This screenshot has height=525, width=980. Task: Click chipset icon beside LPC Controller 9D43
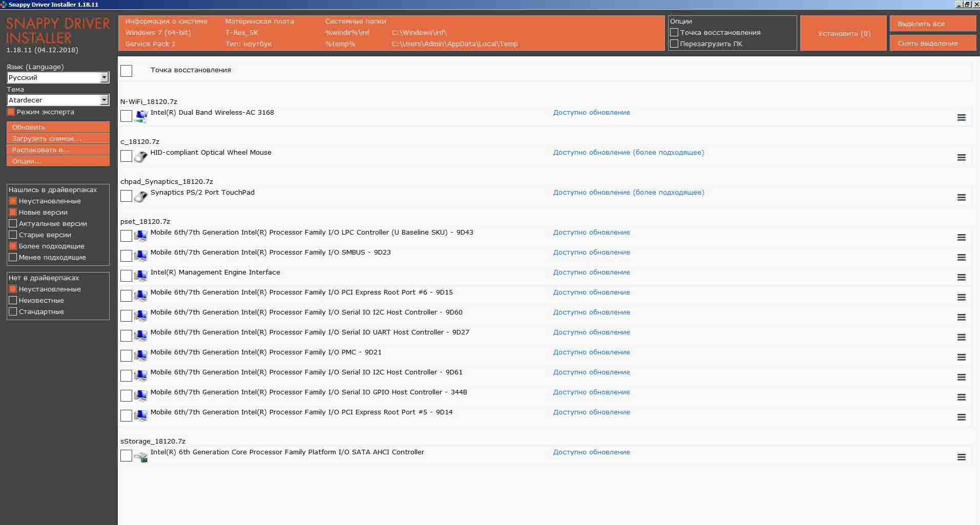141,237
